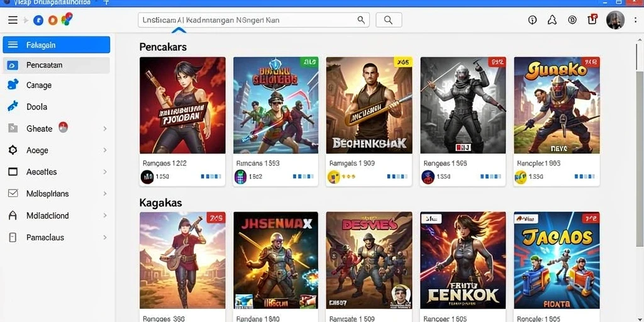Open the user profile avatar
The image size is (644, 322).
[x=615, y=20]
